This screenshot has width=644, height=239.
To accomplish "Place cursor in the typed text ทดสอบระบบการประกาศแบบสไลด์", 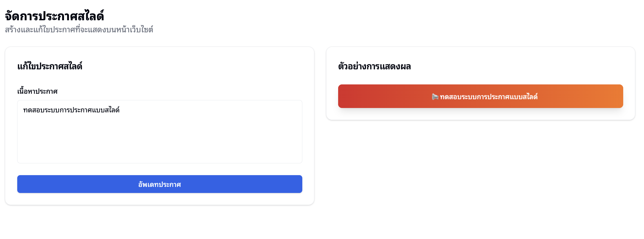I will click(x=71, y=110).
